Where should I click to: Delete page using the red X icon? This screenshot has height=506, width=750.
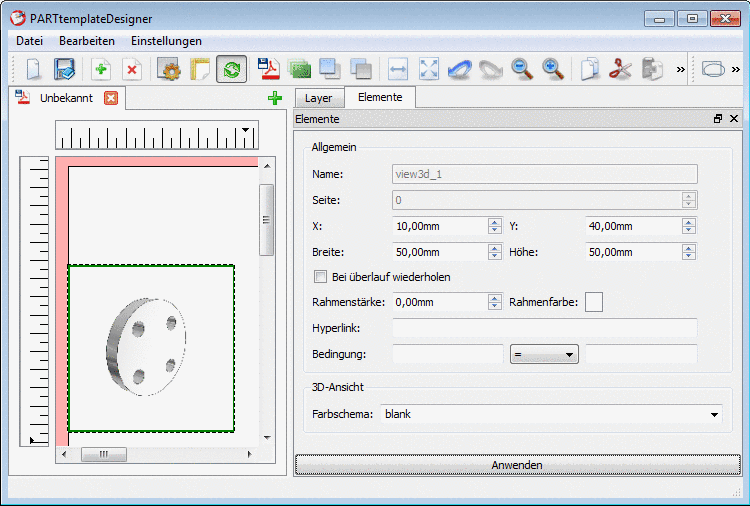132,69
